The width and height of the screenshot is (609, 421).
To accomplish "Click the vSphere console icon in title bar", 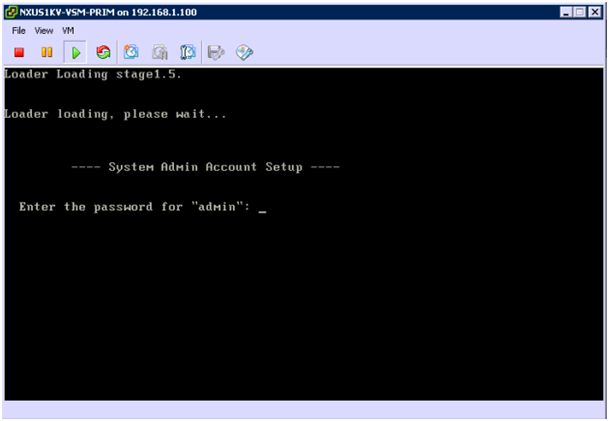I will [x=12, y=12].
